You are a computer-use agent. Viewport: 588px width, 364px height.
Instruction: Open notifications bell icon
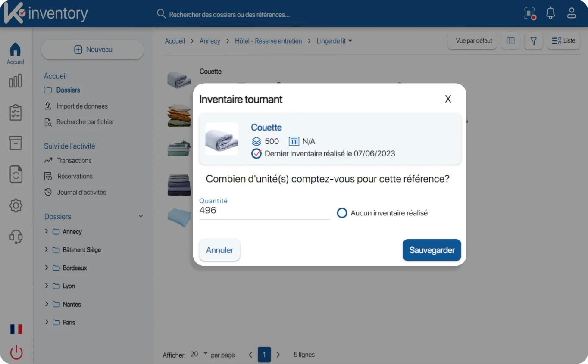click(550, 13)
